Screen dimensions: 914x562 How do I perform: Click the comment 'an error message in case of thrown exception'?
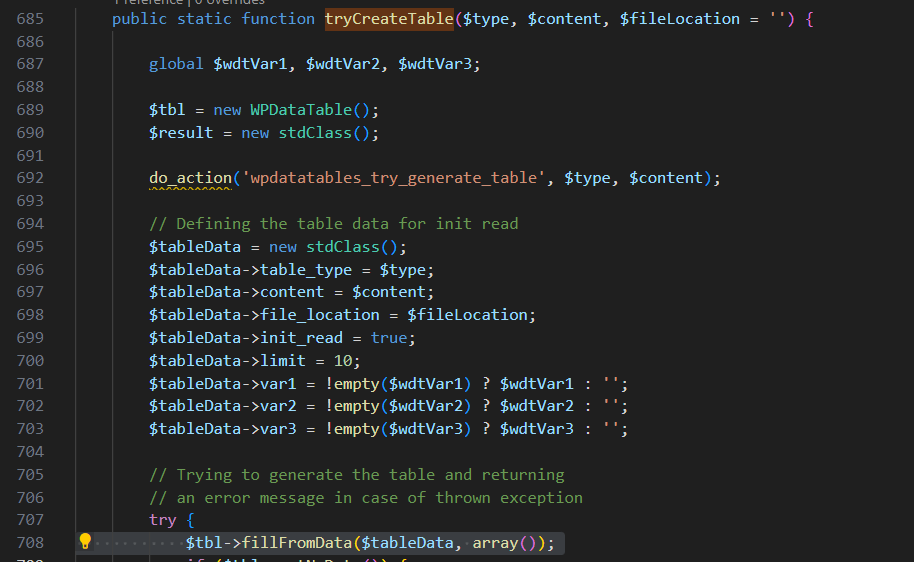[366, 498]
